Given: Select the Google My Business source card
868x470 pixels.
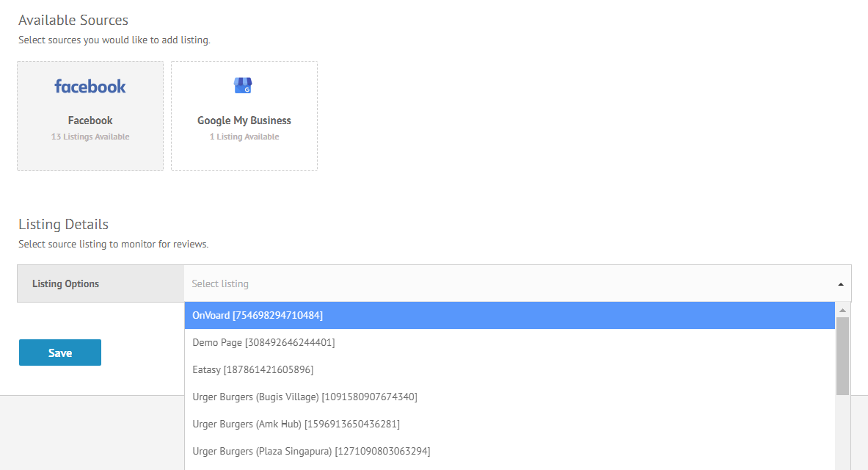Looking at the screenshot, I should click(x=244, y=116).
